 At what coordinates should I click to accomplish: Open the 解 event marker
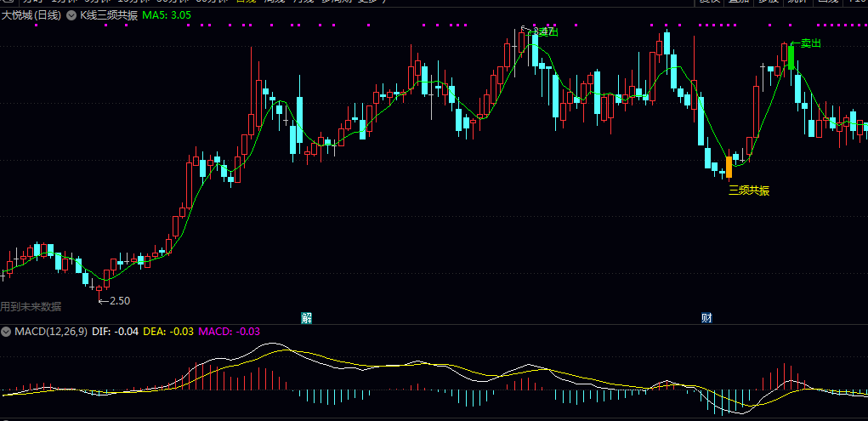click(307, 318)
